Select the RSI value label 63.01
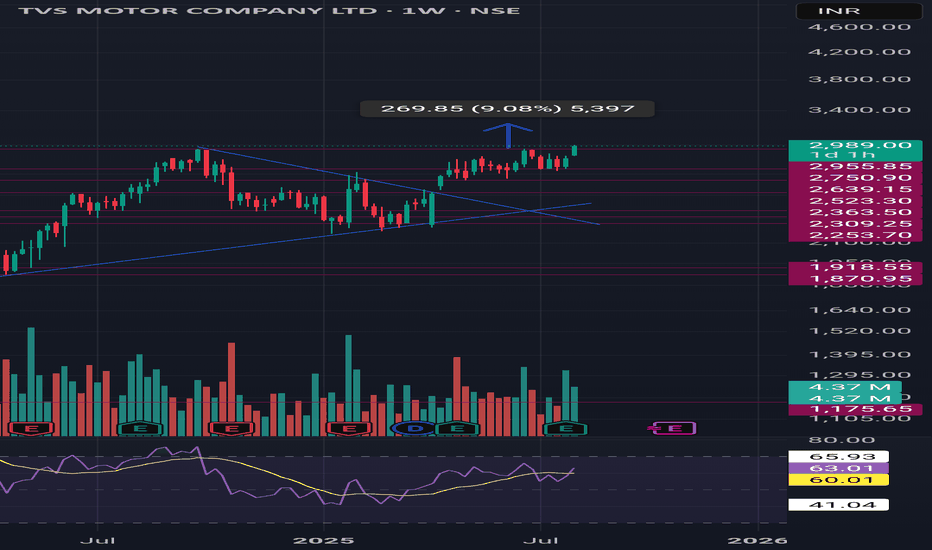 coord(839,469)
